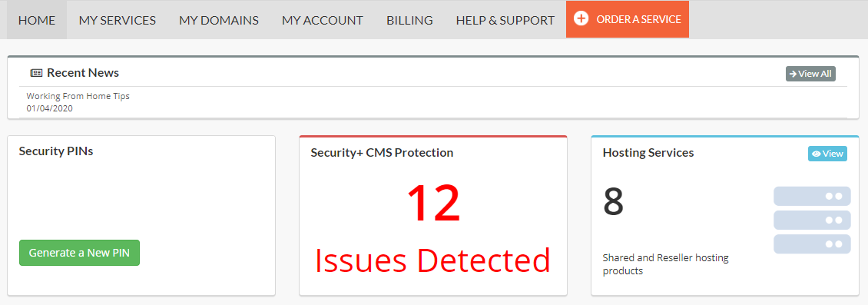This screenshot has height=305, width=868.
Task: Open the My Services menu
Action: click(x=118, y=21)
